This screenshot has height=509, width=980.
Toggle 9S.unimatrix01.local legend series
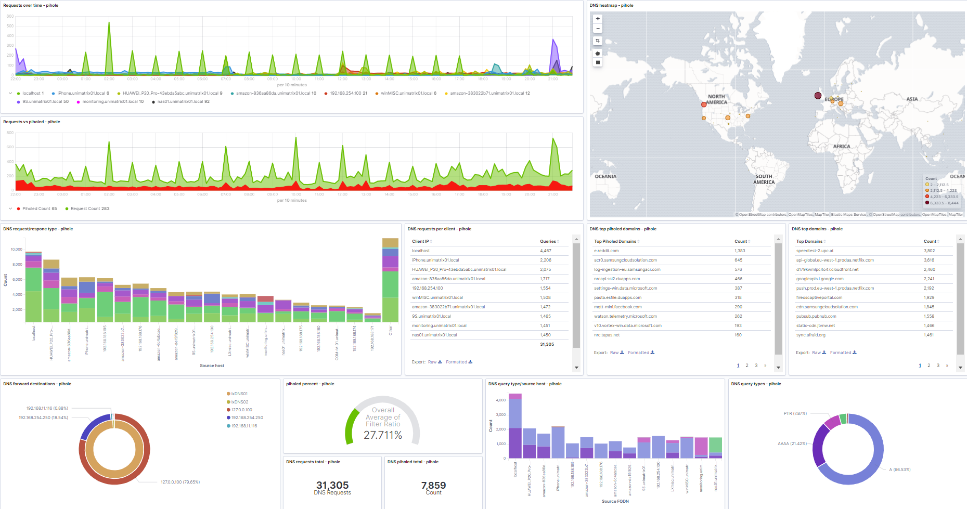43,102
